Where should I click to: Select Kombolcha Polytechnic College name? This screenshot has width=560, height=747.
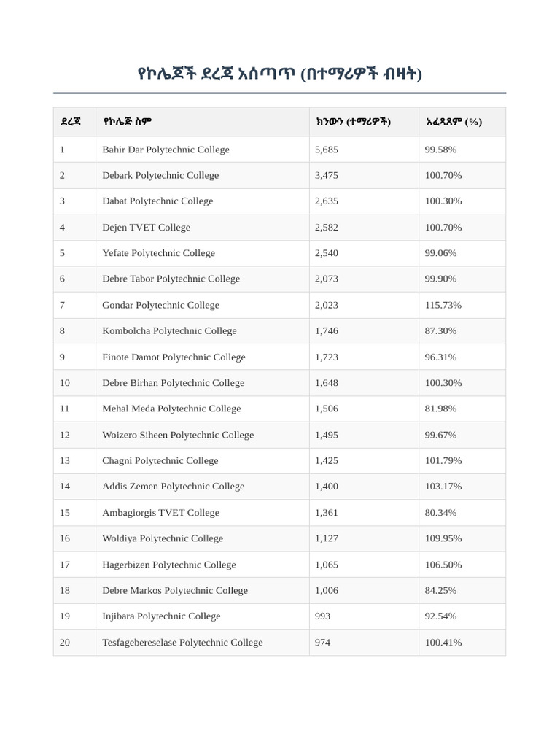click(x=169, y=330)
